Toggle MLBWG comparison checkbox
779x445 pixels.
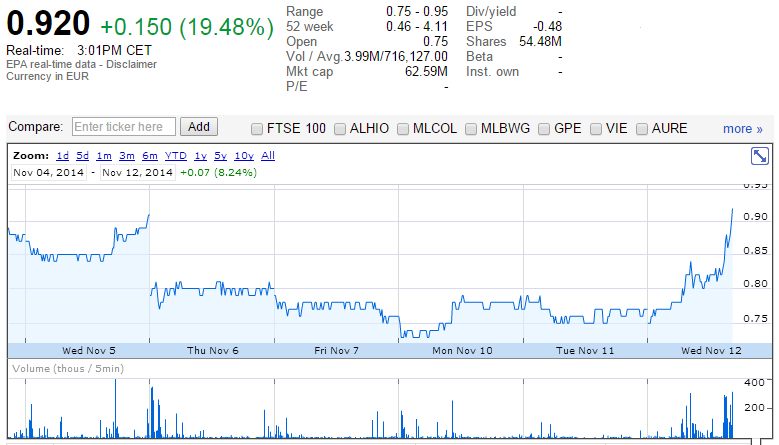tap(471, 129)
